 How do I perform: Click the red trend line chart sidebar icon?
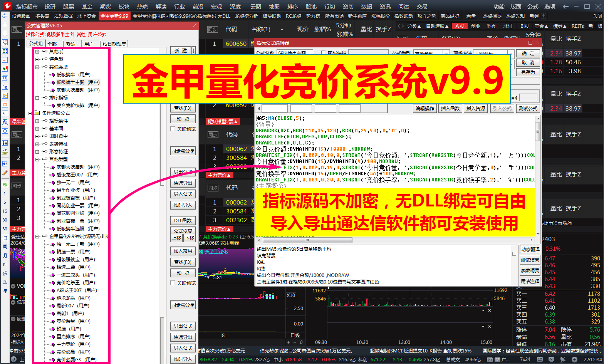coord(5,60)
